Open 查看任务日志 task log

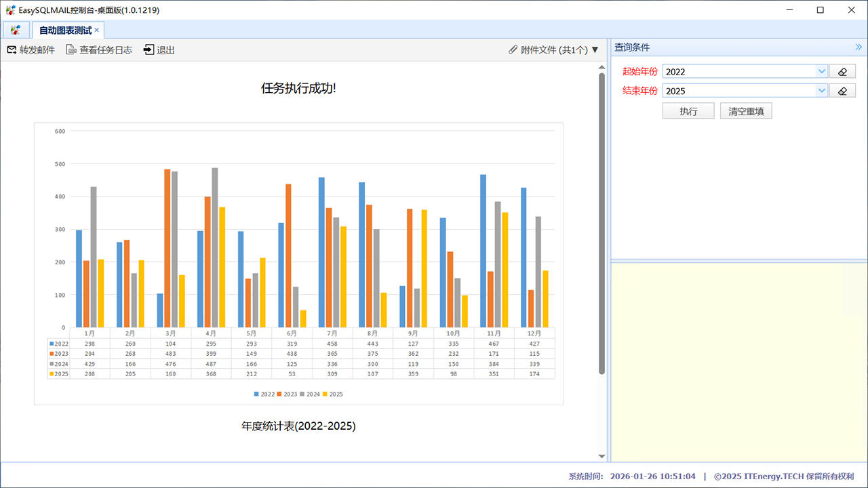coord(106,50)
